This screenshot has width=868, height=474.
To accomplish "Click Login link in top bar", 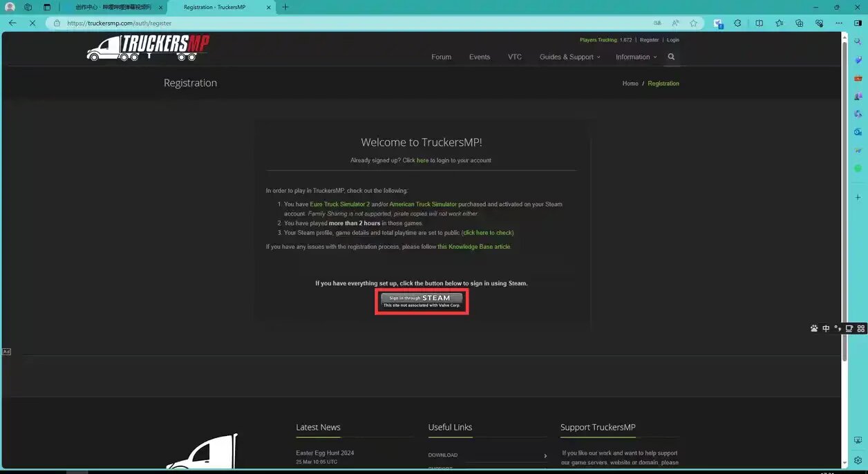I will click(x=673, y=40).
